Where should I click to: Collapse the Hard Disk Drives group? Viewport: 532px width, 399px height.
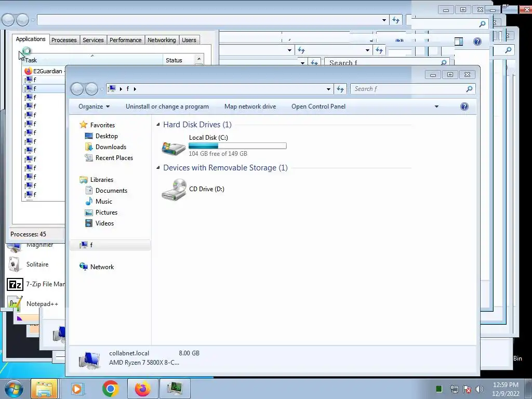tap(158, 125)
